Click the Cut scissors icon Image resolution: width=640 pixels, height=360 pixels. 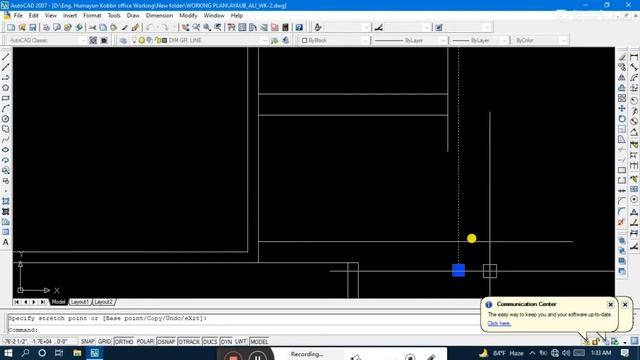click(x=92, y=27)
